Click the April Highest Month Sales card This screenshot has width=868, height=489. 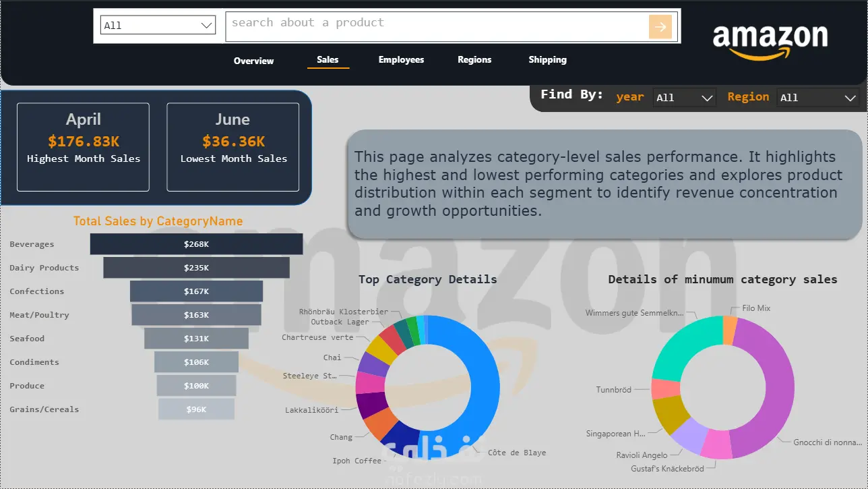(83, 147)
